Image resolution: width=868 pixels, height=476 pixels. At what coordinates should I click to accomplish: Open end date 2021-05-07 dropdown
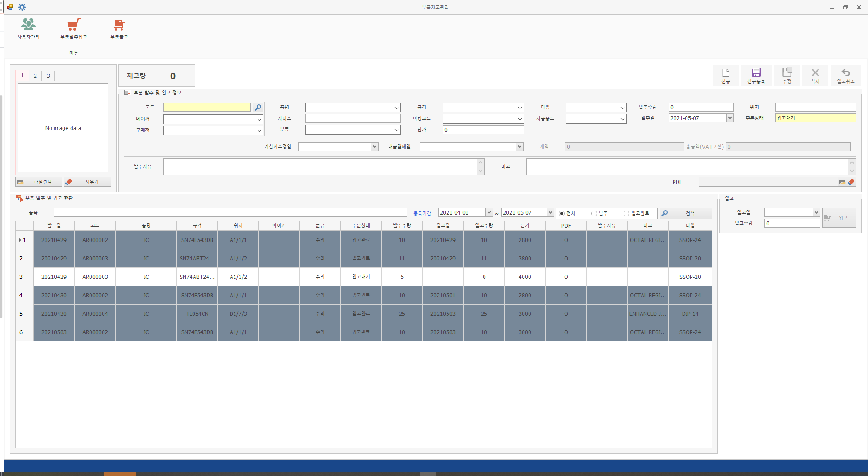[x=550, y=212]
